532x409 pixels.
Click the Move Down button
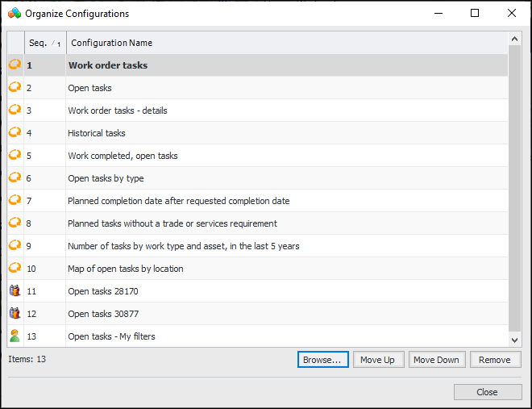click(436, 360)
